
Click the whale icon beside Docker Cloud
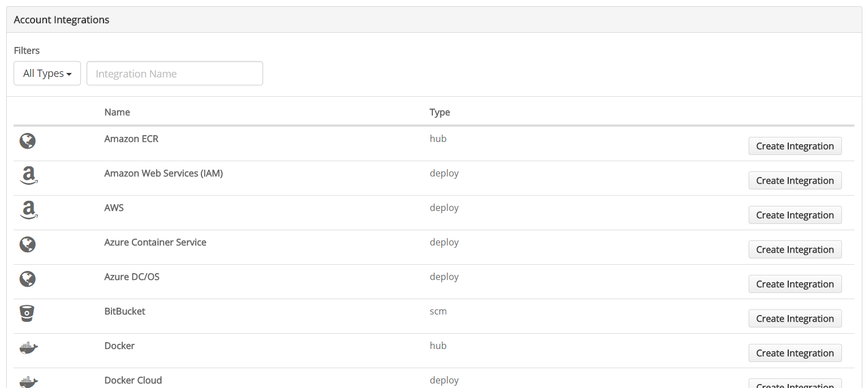(28, 382)
